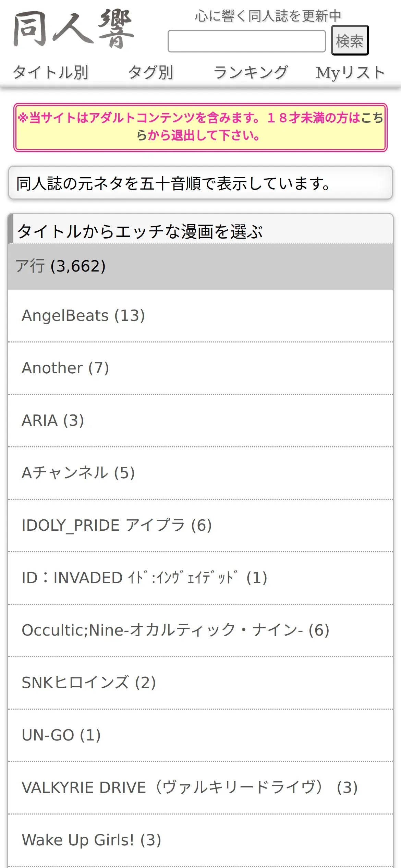Select Aチャンネル (5) from list

click(78, 473)
